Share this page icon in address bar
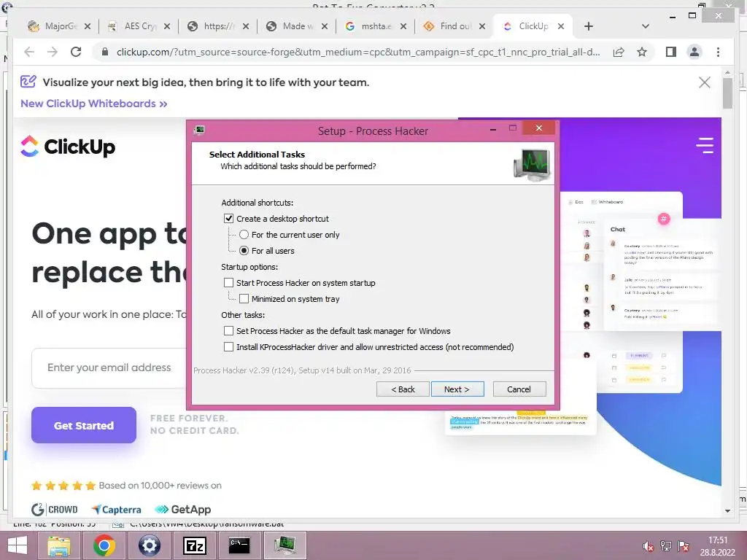 coord(619,52)
